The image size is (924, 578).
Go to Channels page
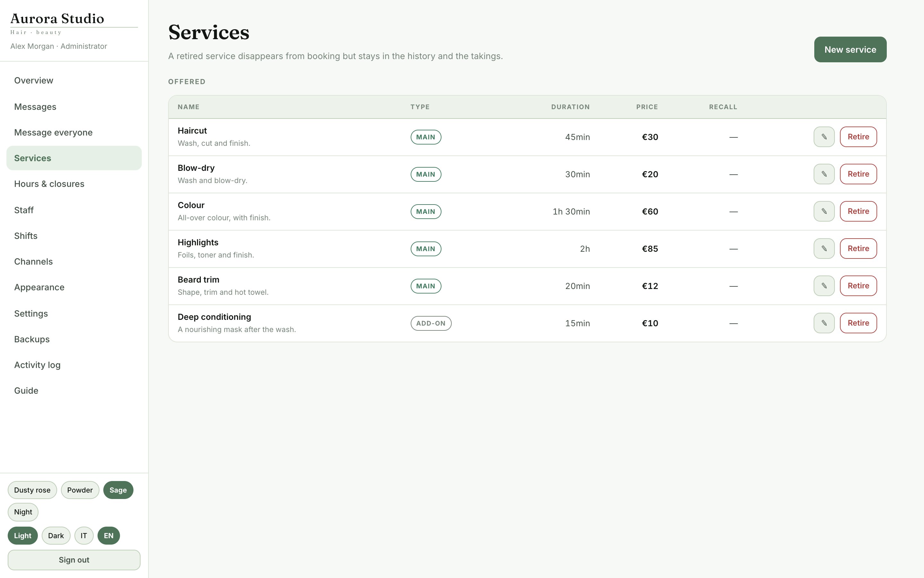tap(74, 261)
